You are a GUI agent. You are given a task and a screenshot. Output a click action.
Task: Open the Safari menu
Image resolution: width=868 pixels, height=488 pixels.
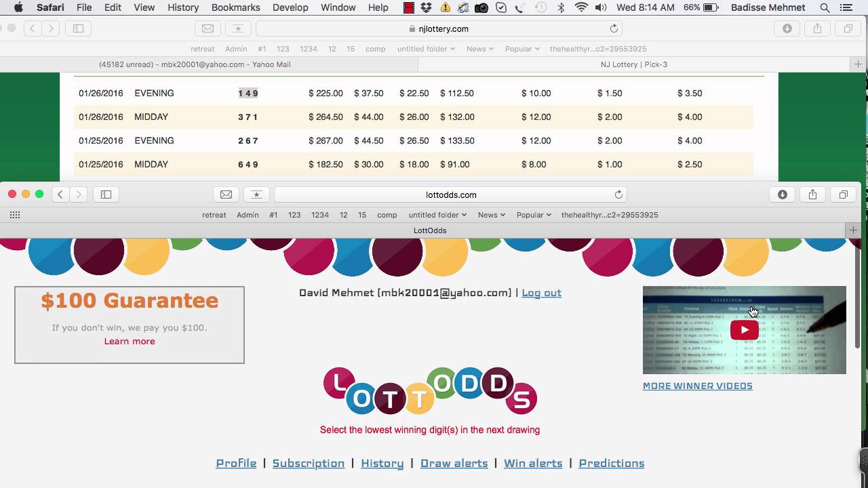point(50,7)
